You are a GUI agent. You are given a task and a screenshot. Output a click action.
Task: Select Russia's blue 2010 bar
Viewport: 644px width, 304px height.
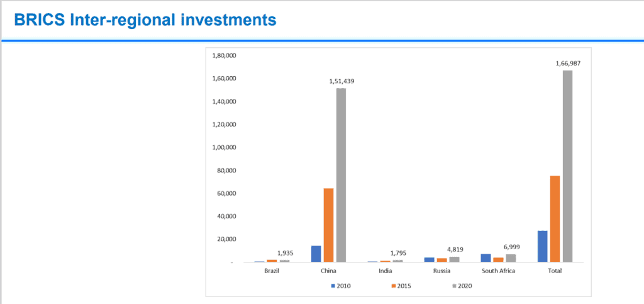(429, 260)
